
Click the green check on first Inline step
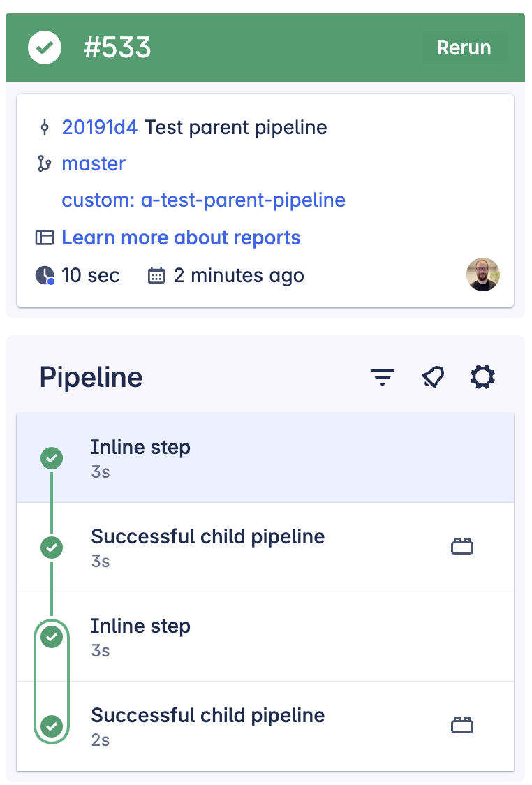tap(51, 458)
